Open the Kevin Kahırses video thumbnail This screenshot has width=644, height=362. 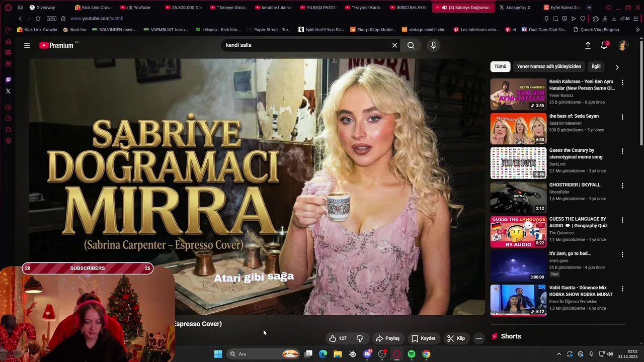click(x=518, y=94)
